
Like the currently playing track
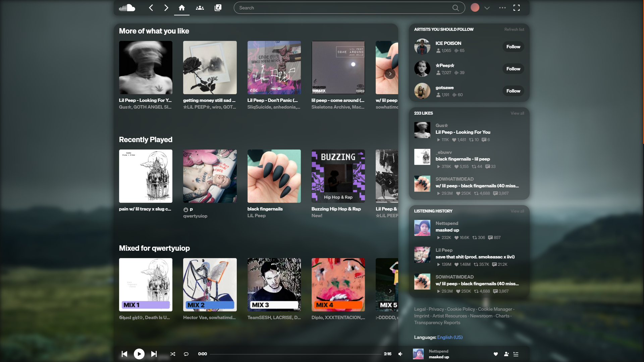pos(496,354)
